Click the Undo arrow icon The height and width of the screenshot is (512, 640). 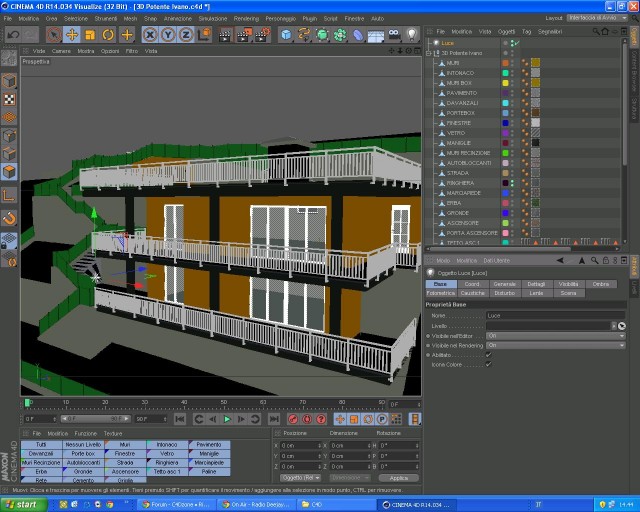pyautogui.click(x=13, y=35)
